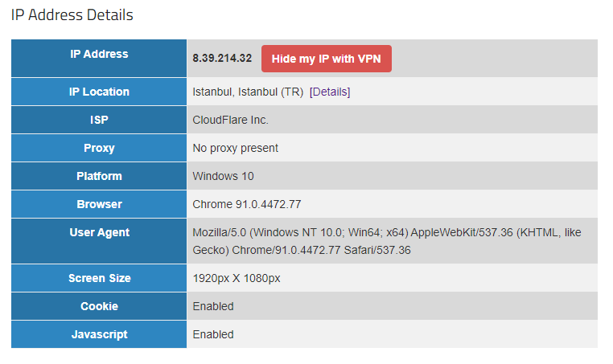The width and height of the screenshot is (613, 364).
Task: Click the Hide my IP with VPN button
Action: 326,59
